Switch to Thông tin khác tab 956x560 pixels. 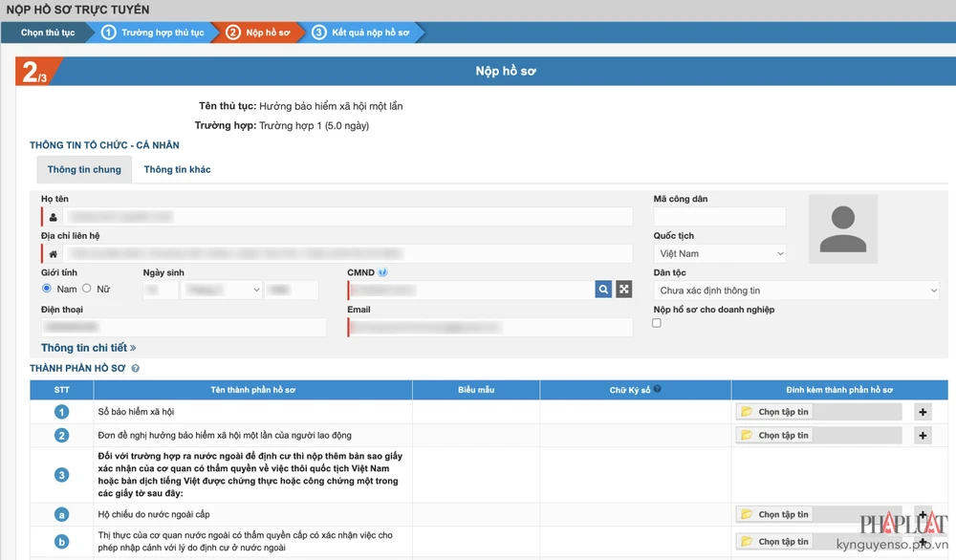pos(177,169)
